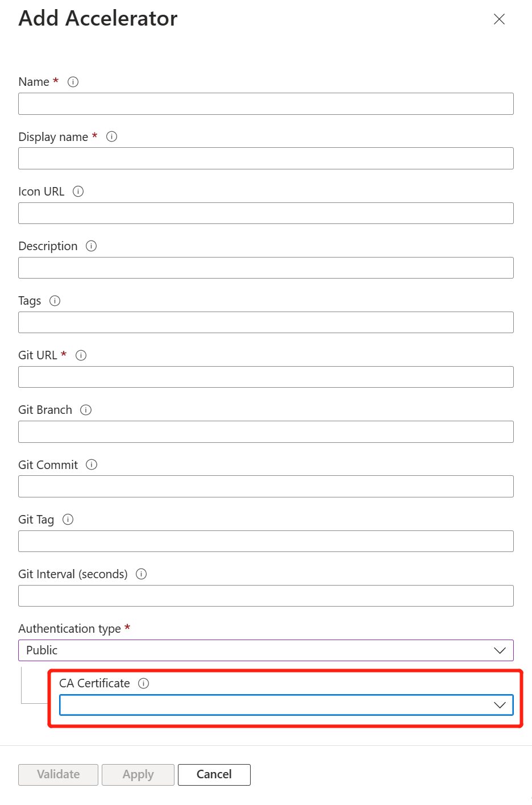Screen dimensions: 532x805
Task: Close the Add Accelerator panel
Action: pos(499,19)
